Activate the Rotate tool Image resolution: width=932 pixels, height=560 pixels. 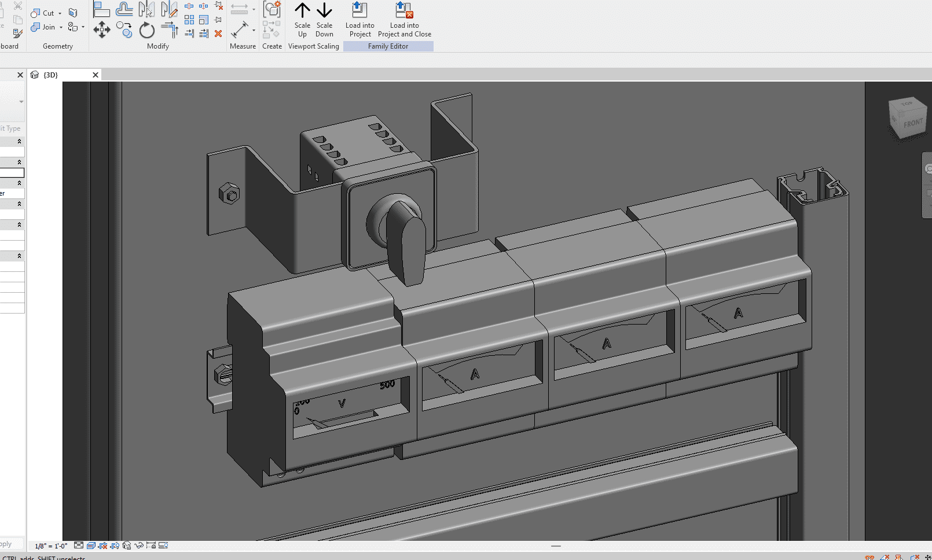point(147,30)
